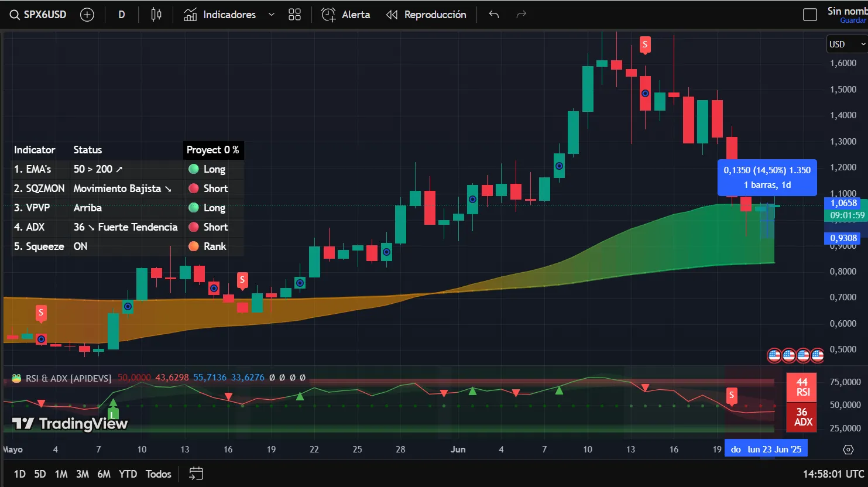Toggle the chart screenshot checkbox near Sin nombre

(x=810, y=14)
